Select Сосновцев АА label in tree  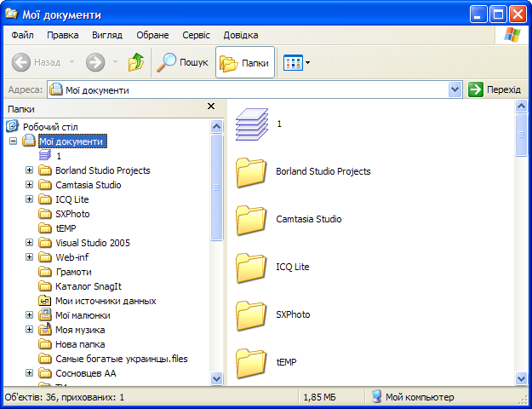[x=86, y=373]
